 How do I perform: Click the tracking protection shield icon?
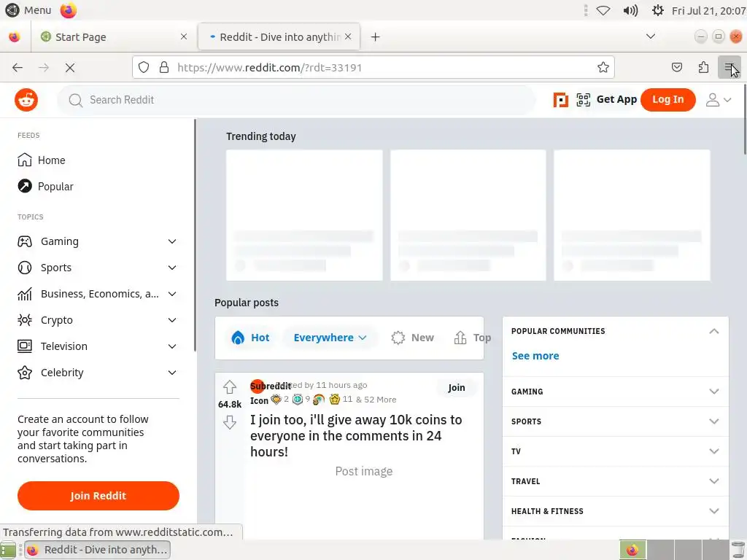click(x=144, y=67)
